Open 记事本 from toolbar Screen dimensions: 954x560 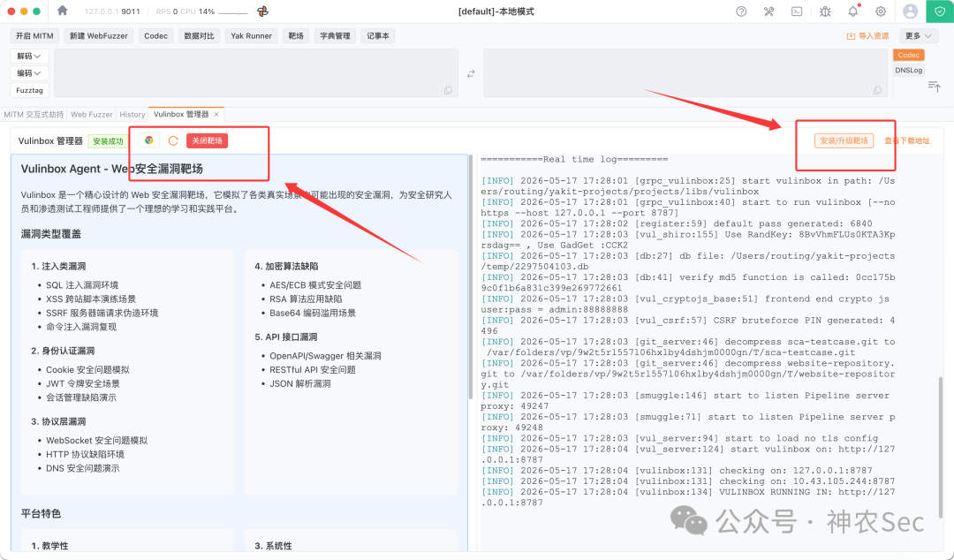tap(378, 36)
